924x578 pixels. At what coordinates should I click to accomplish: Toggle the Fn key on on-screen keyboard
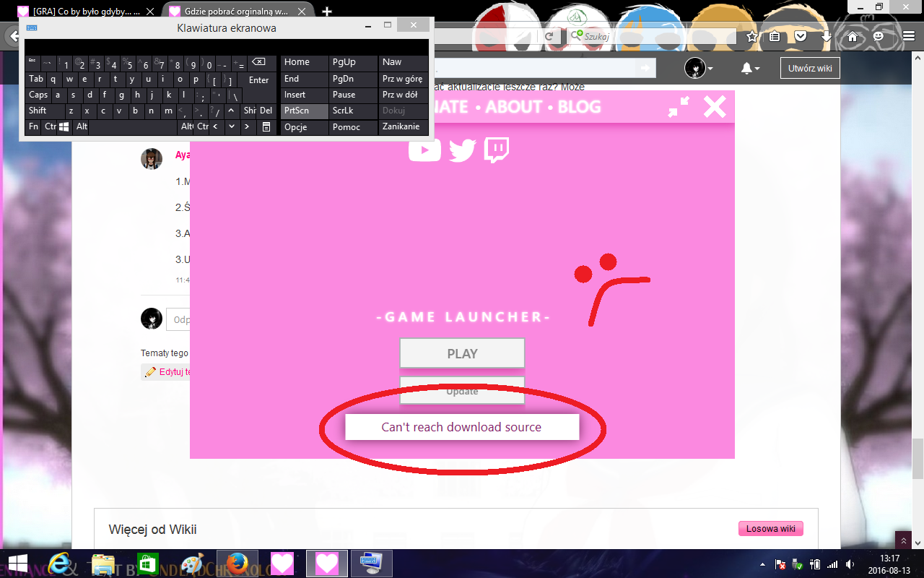(34, 127)
